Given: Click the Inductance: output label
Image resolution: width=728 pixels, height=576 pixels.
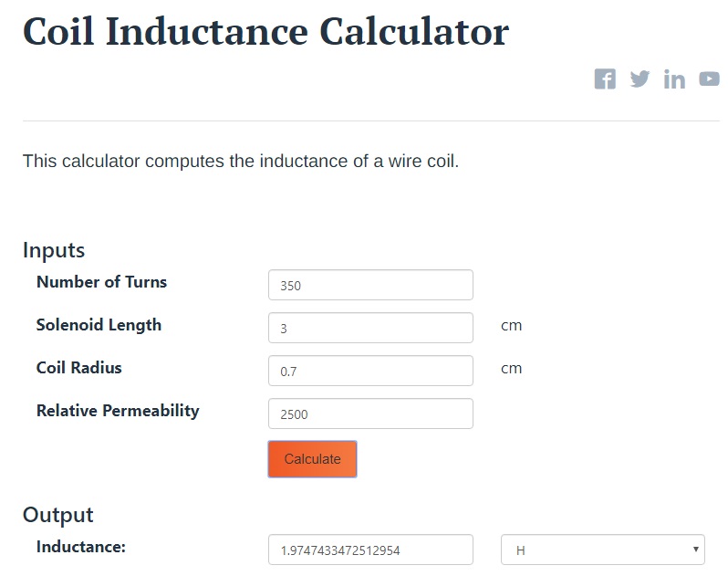Looking at the screenshot, I should point(81,547).
